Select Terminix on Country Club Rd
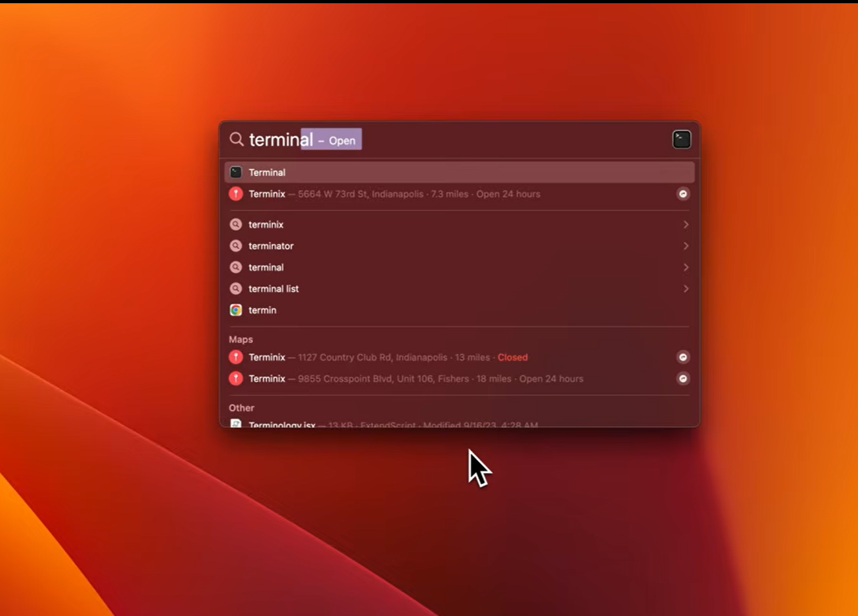 pyautogui.click(x=459, y=357)
